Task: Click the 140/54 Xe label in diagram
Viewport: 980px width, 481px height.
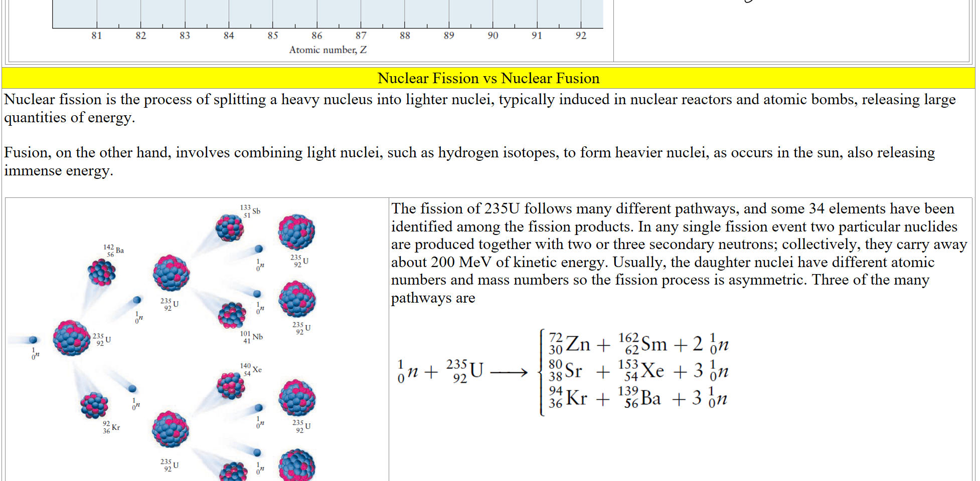Action: (251, 370)
